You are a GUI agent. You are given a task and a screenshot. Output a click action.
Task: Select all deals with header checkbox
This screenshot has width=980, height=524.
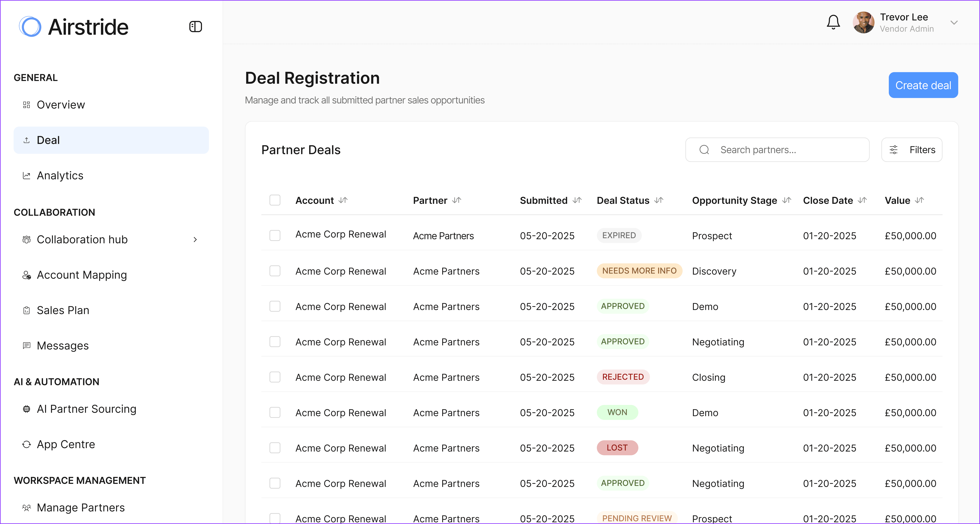(x=275, y=200)
